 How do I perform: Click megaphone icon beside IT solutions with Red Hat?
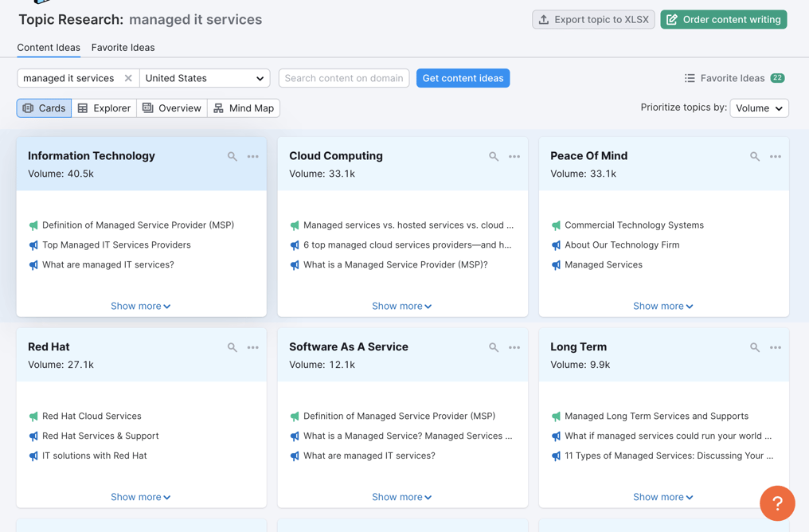coord(33,456)
